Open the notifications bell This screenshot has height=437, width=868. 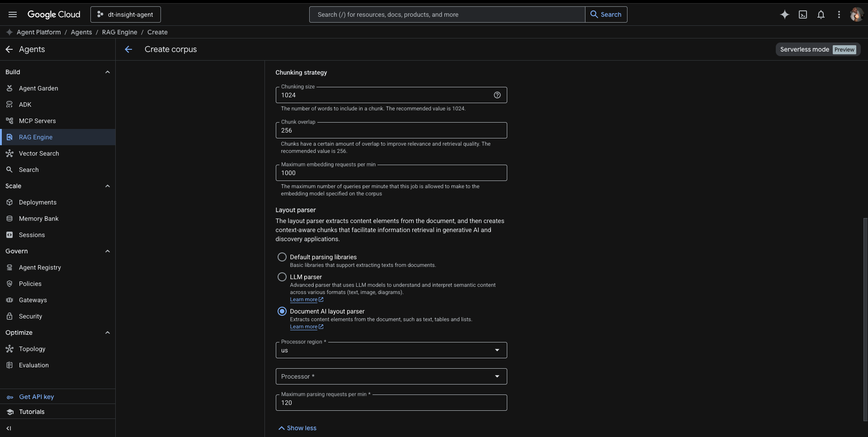(x=821, y=14)
